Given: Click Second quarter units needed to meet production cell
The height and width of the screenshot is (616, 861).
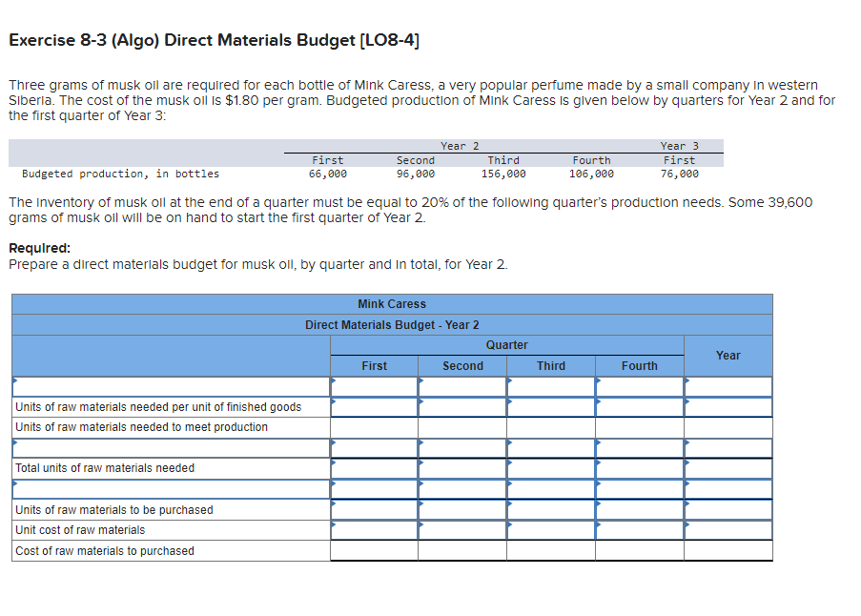Looking at the screenshot, I should pyautogui.click(x=462, y=426).
